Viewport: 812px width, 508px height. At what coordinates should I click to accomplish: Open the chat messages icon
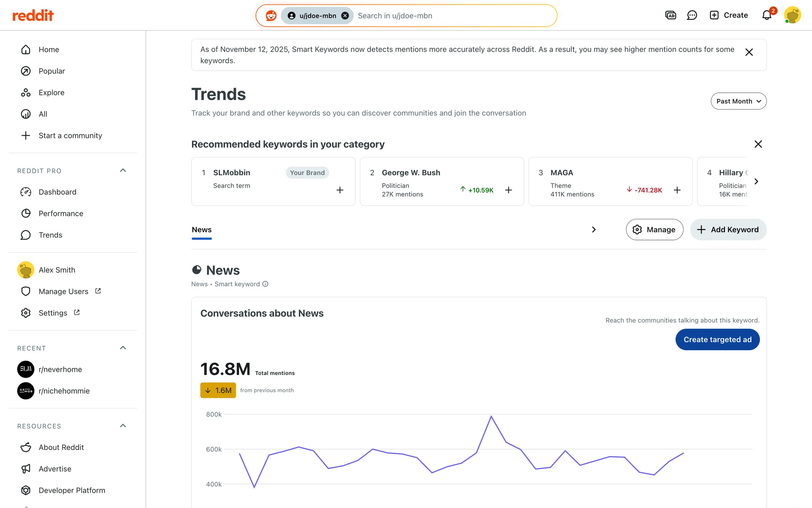(x=692, y=16)
